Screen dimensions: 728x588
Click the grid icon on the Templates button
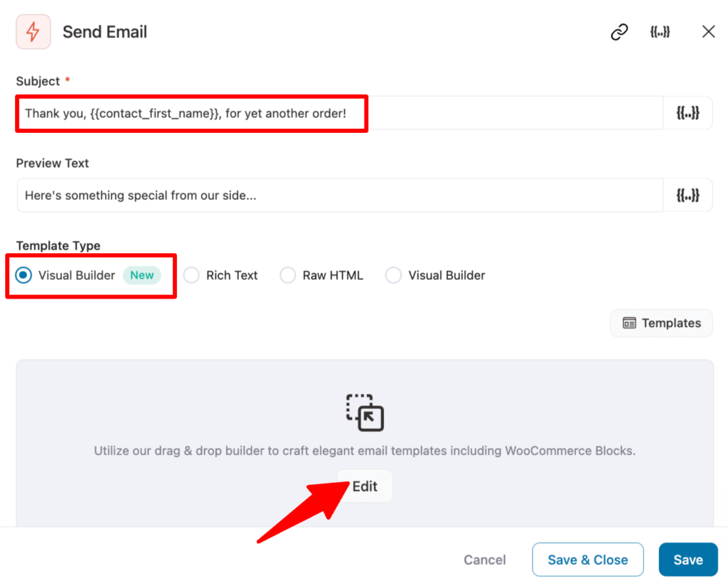coord(631,323)
